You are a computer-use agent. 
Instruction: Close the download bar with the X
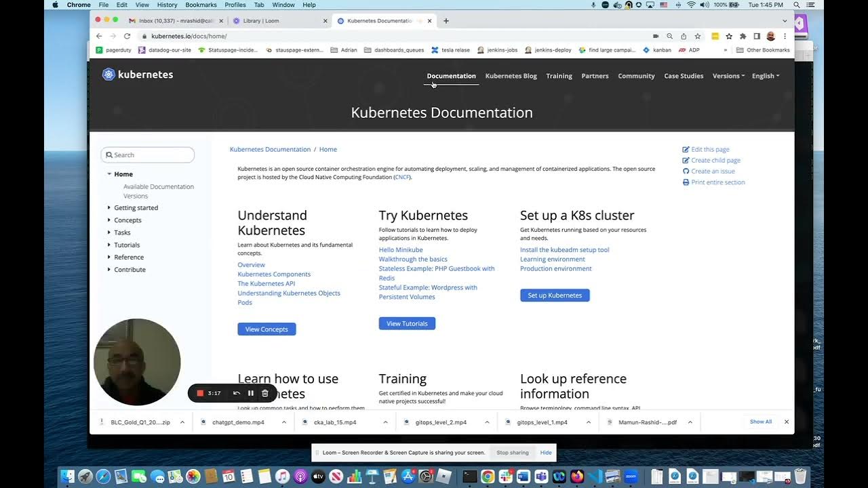[x=787, y=422]
